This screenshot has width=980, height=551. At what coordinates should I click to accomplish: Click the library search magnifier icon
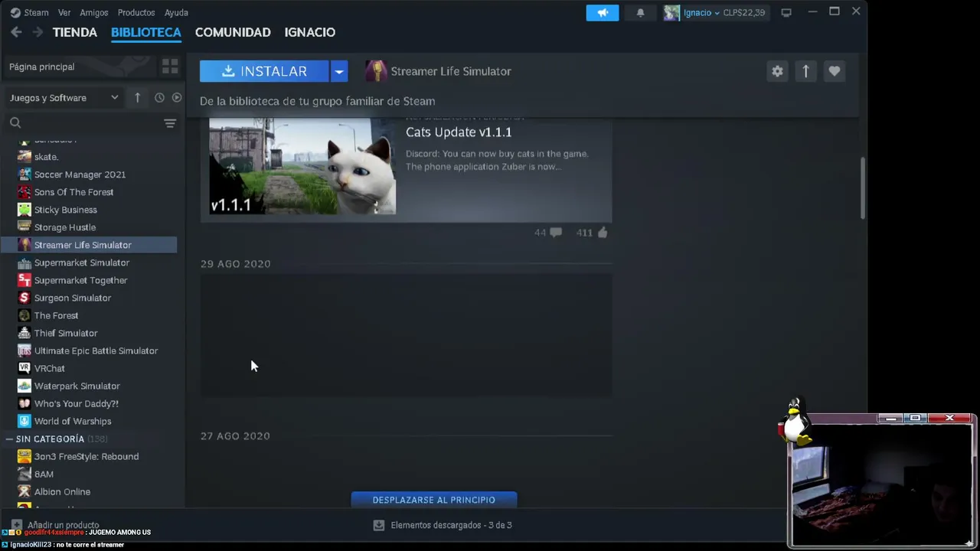coord(15,122)
